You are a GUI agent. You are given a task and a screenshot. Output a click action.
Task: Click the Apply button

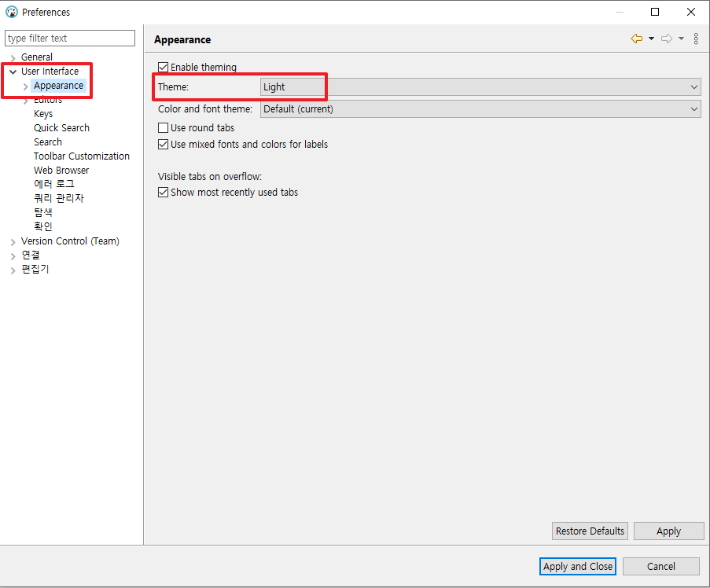pyautogui.click(x=668, y=531)
